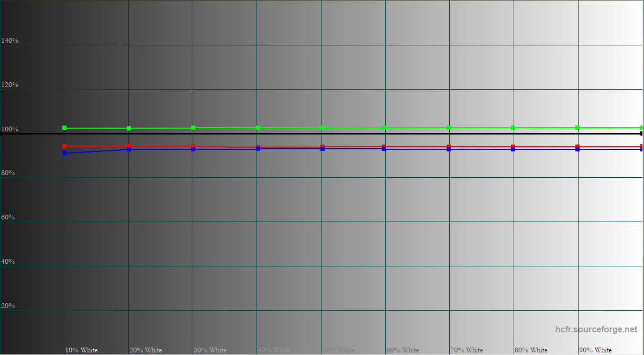Viewport: 644px width, 355px height.
Task: Select the 80% y-axis label
Action: tap(8, 173)
